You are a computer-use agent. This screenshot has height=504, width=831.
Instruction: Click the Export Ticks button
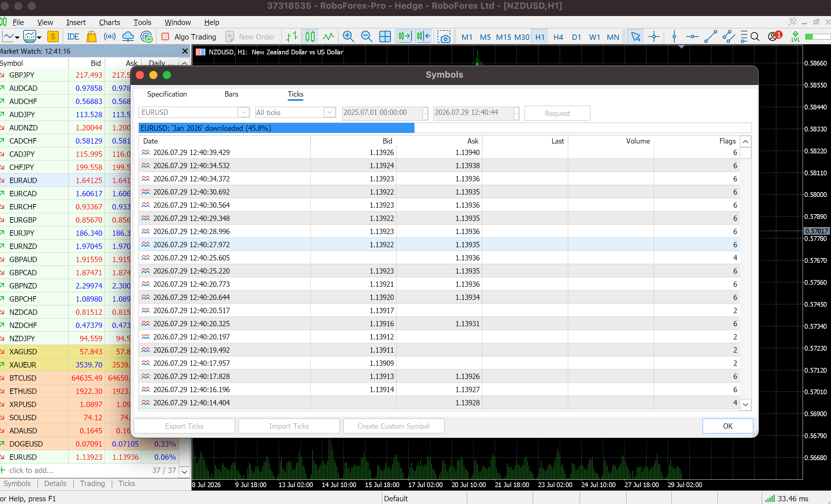point(184,426)
